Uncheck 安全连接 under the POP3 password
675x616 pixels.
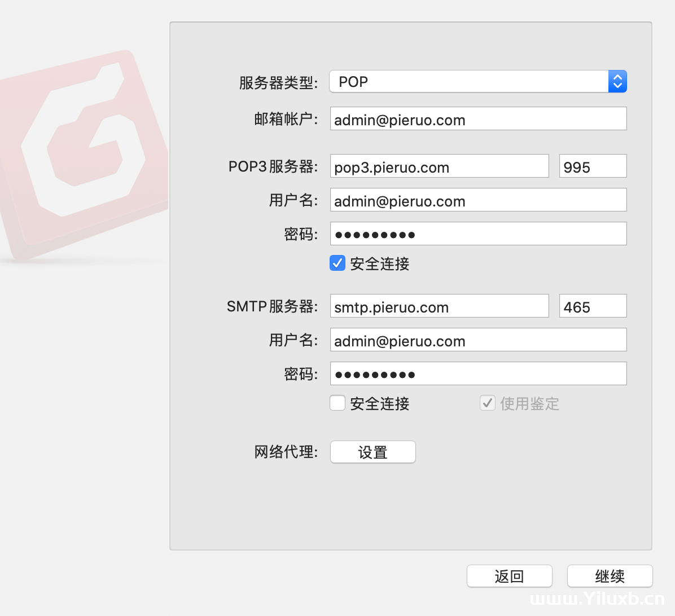337,263
